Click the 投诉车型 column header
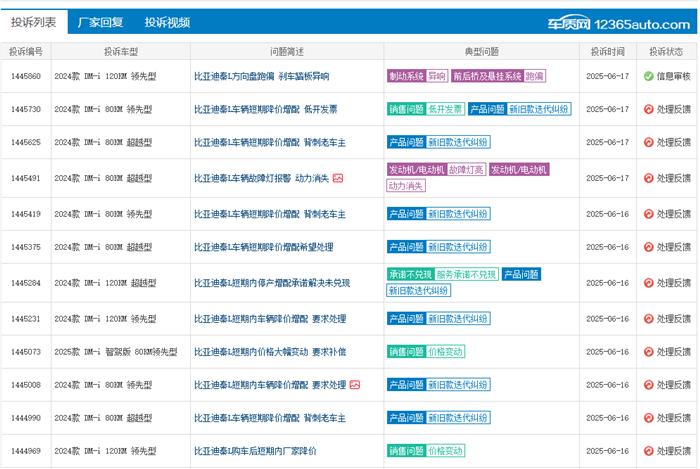This screenshot has height=469, width=700. [121, 52]
